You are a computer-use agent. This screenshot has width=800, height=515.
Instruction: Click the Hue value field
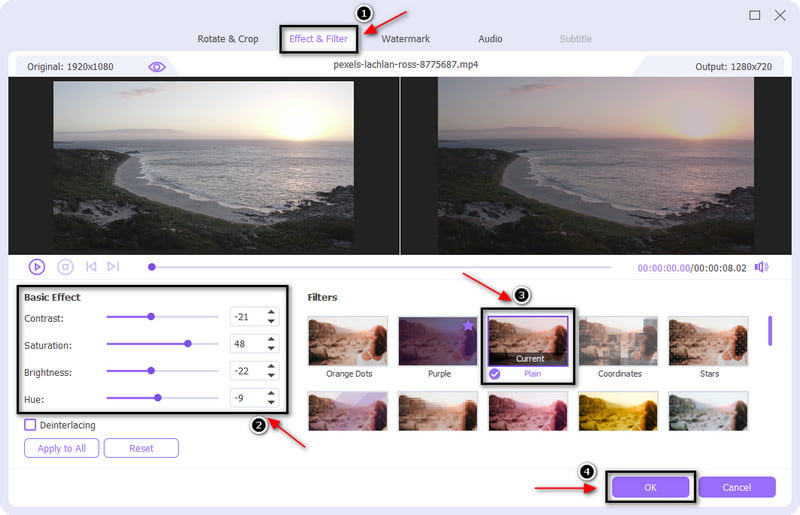coord(248,398)
